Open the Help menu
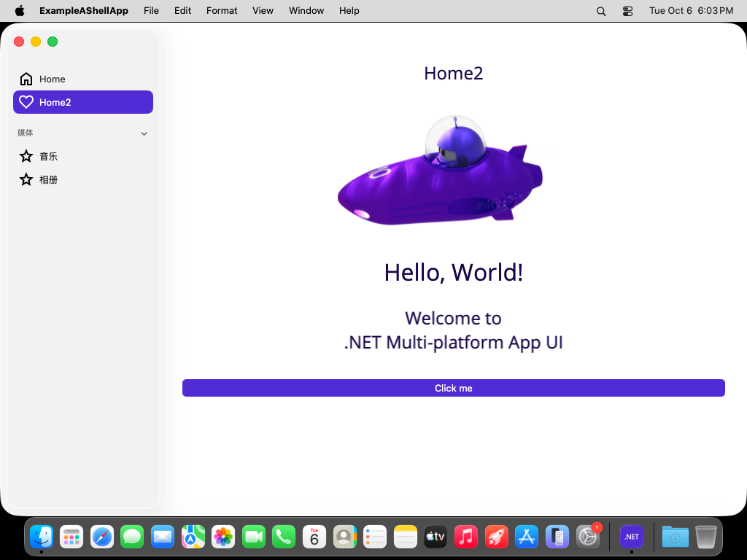The image size is (747, 560). pyautogui.click(x=349, y=10)
